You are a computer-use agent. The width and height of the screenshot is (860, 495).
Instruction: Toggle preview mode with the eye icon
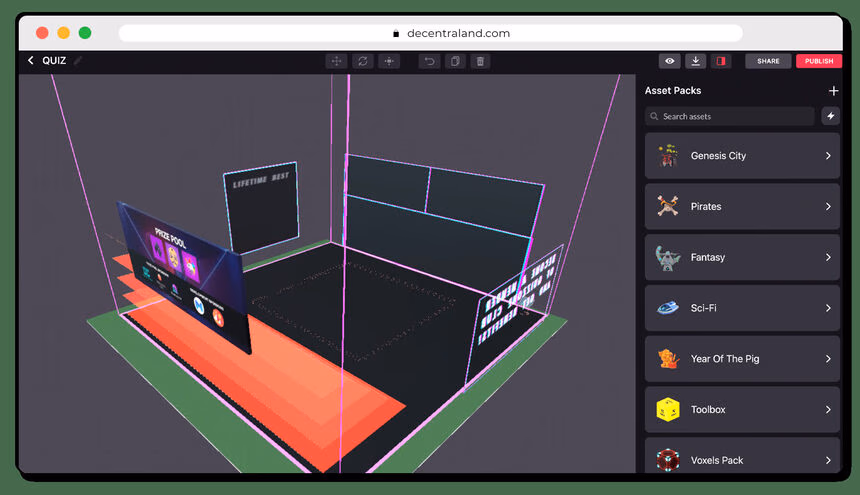[670, 61]
